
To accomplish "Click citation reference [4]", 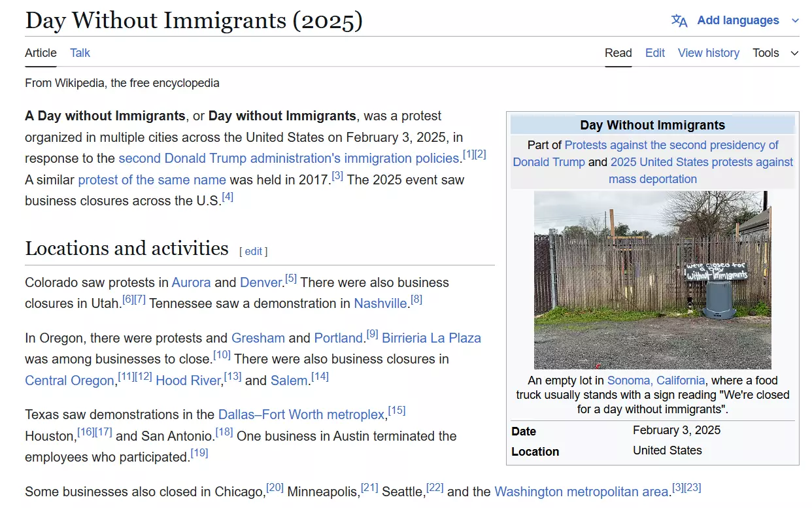I will pyautogui.click(x=228, y=197).
